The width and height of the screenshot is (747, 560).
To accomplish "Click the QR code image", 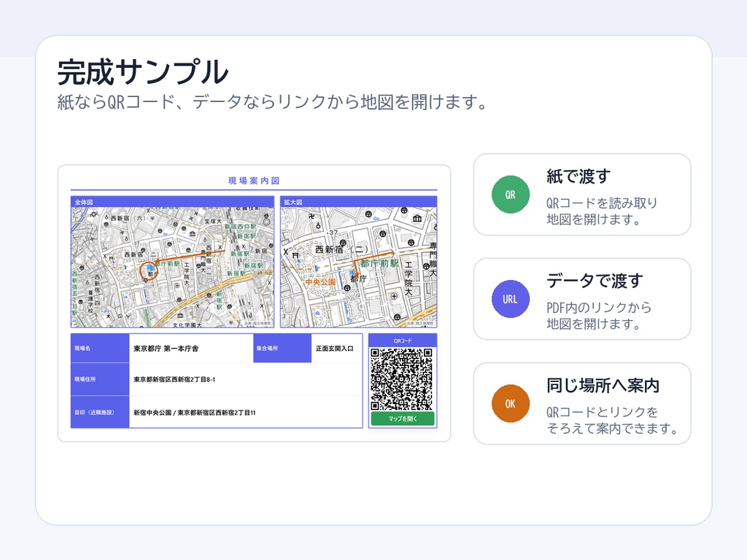I will coord(402,379).
